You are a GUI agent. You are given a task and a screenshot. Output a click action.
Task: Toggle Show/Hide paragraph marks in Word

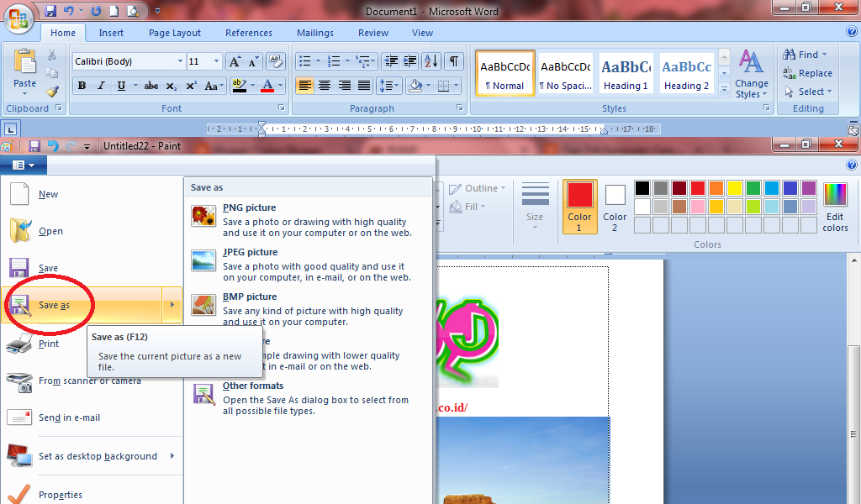(x=453, y=60)
